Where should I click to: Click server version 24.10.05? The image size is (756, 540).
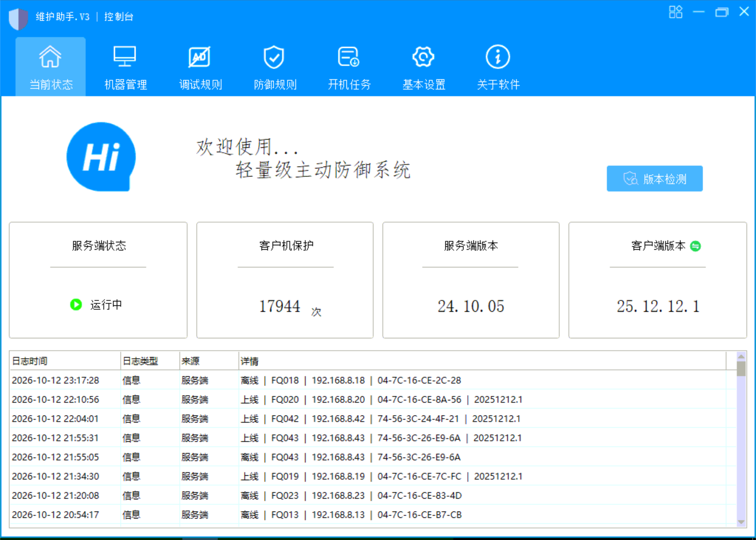click(x=470, y=306)
